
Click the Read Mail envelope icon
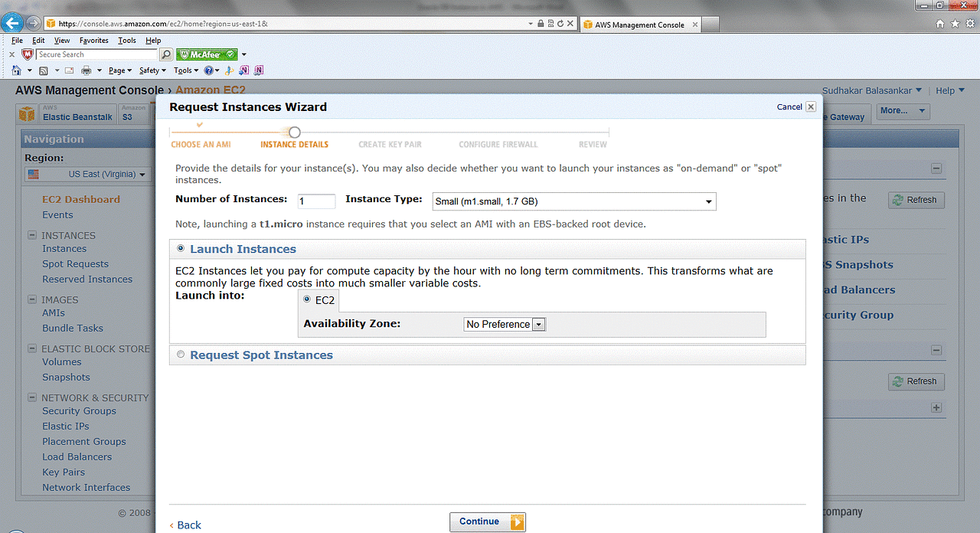[x=69, y=70]
